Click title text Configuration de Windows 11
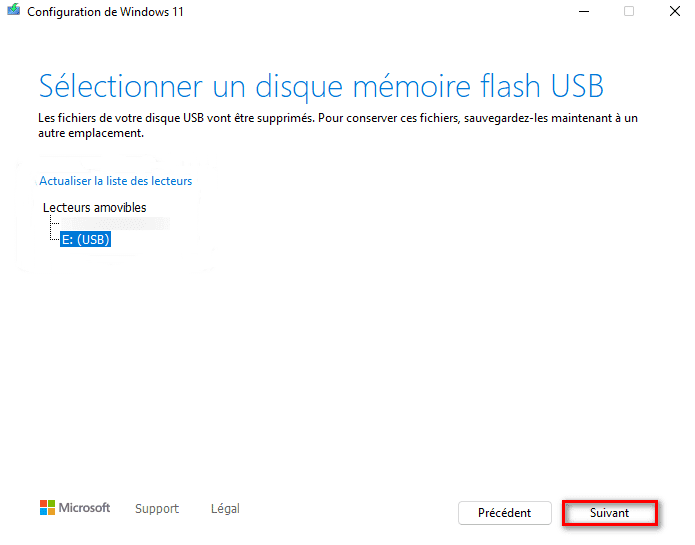 (x=105, y=12)
